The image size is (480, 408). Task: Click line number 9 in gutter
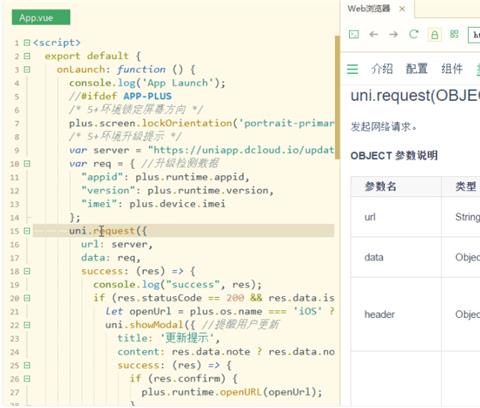[17, 150]
